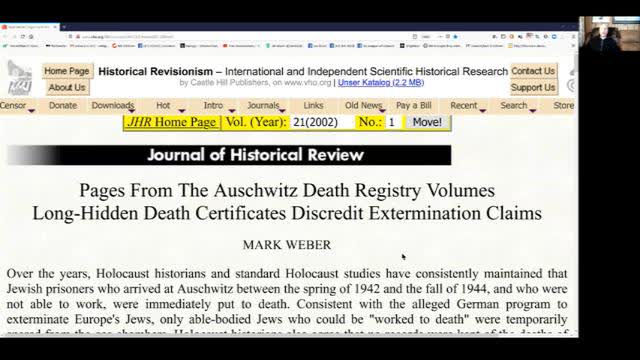This screenshot has height=360, width=640.
Task: Click the site logo image at top left
Action: tap(19, 78)
